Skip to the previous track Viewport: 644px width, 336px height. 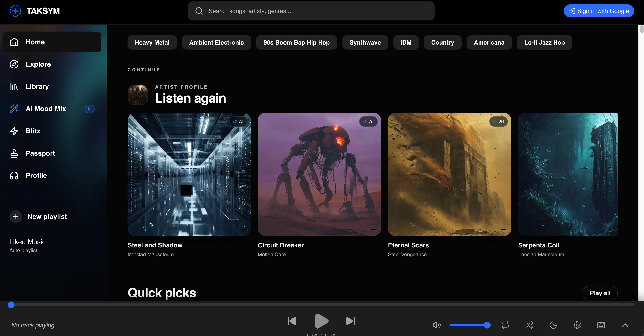coord(292,321)
